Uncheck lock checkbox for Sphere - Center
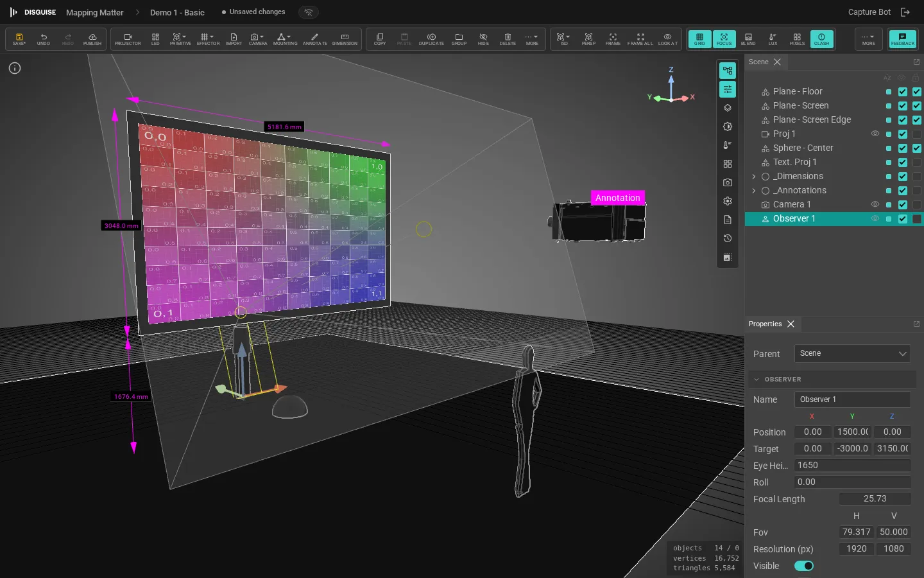The width and height of the screenshot is (924, 578). pos(917,148)
